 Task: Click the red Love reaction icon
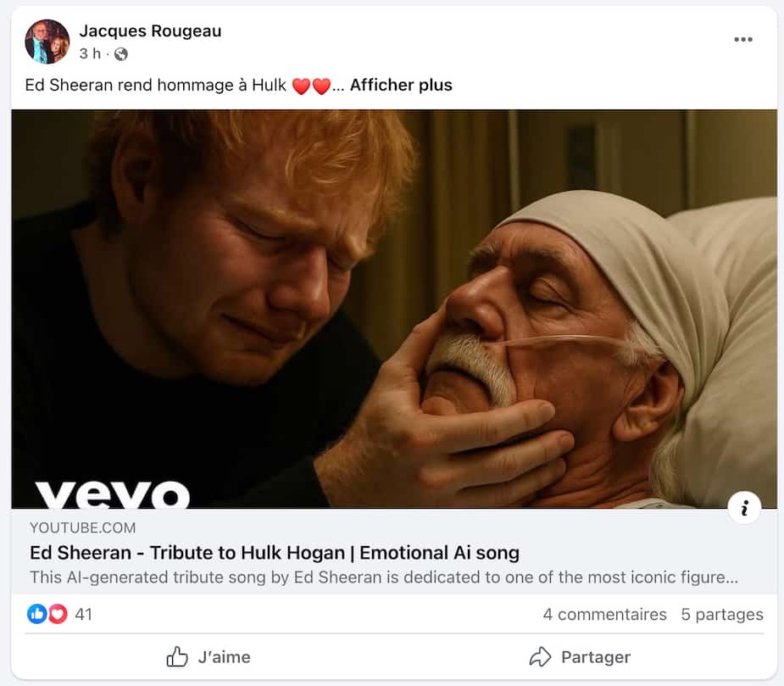click(x=58, y=613)
